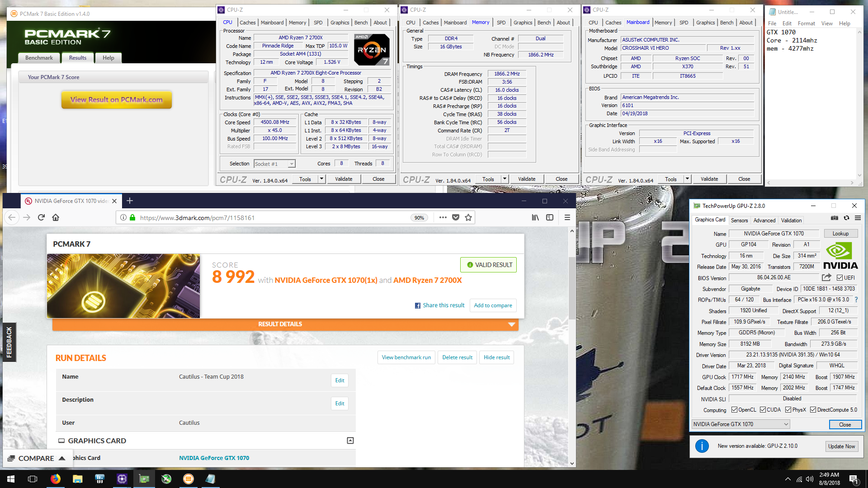This screenshot has height=488, width=868.
Task: Click the 90% zoom indicator in address bar
Action: tap(419, 217)
